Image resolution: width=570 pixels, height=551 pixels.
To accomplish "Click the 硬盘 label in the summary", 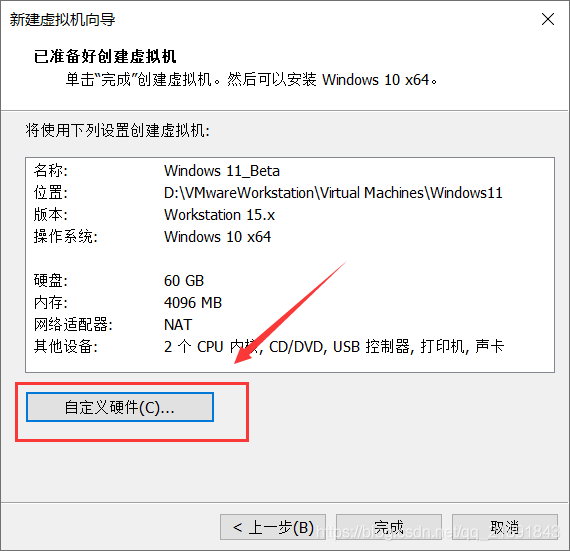I will click(x=51, y=281).
